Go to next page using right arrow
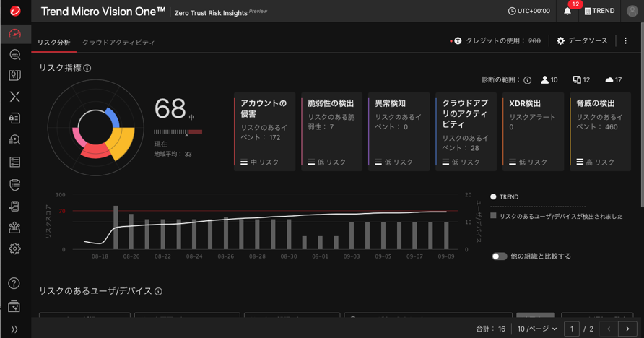The height and width of the screenshot is (338, 644). click(627, 329)
